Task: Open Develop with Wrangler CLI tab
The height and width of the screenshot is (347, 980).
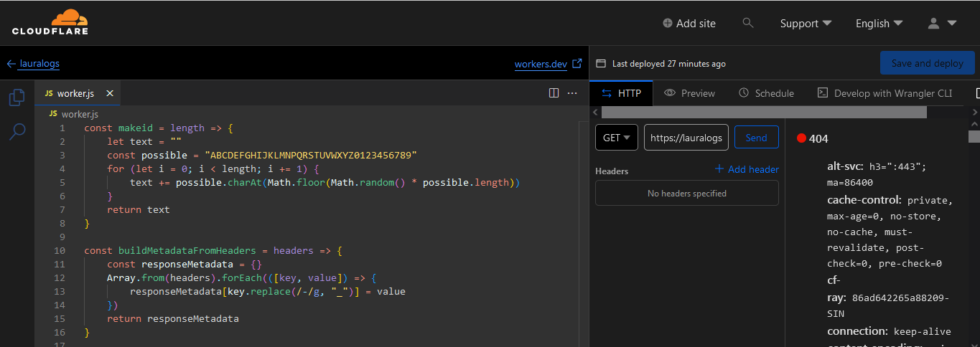Action: (x=885, y=93)
